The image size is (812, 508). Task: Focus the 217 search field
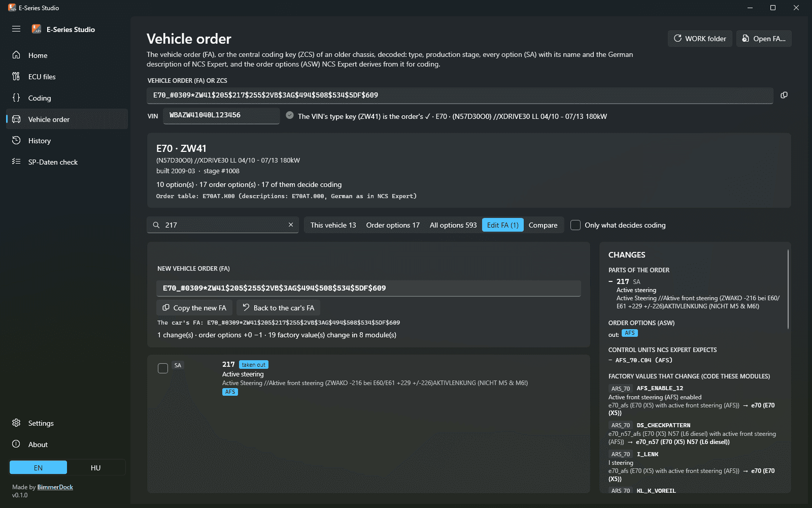pos(224,225)
